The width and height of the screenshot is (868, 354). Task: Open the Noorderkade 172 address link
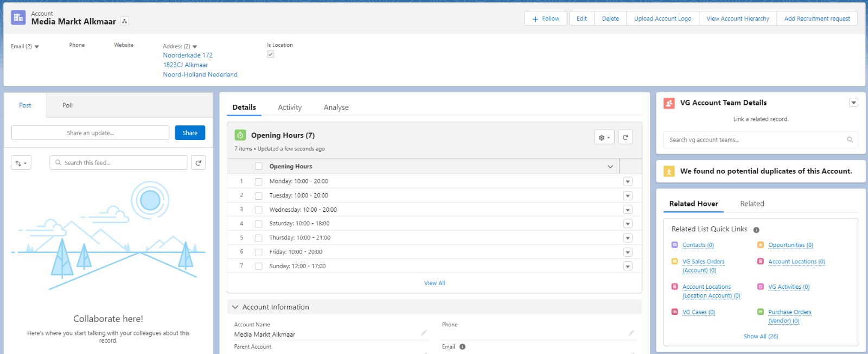click(188, 55)
